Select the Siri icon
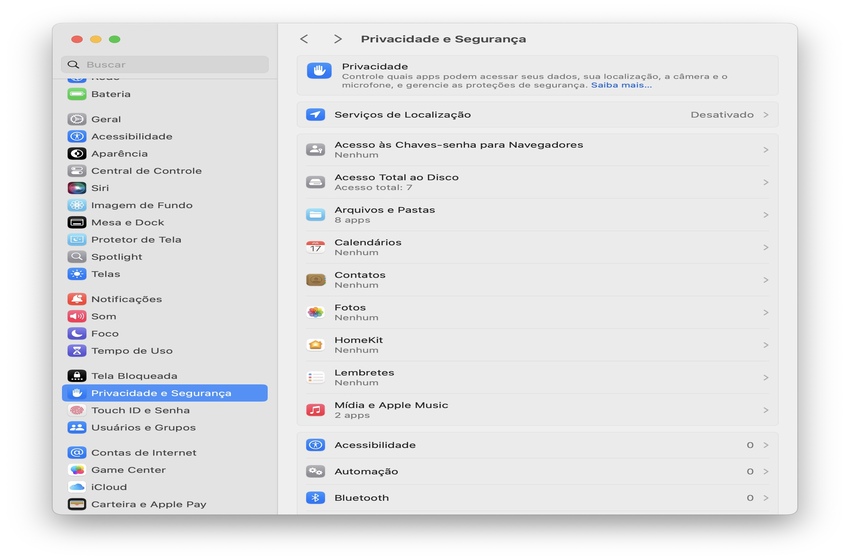Image resolution: width=850 pixels, height=560 pixels. pos(76,188)
